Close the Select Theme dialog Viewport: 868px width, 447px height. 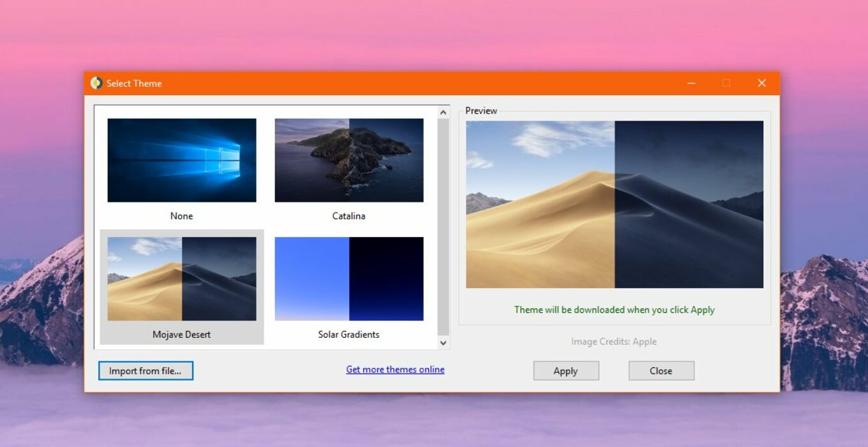point(661,370)
